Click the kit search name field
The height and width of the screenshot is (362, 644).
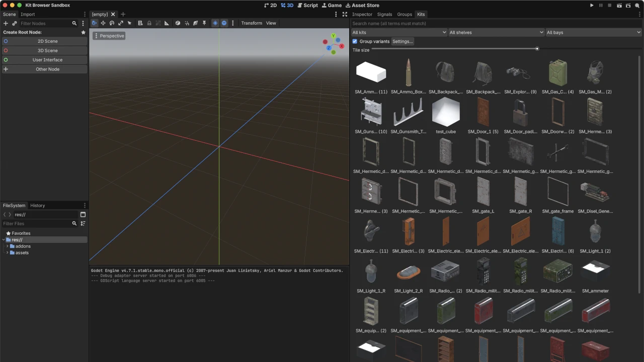(x=496, y=24)
